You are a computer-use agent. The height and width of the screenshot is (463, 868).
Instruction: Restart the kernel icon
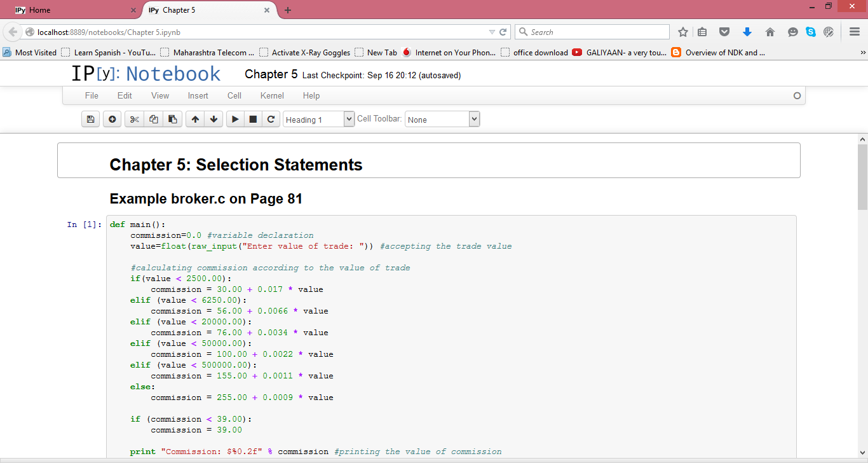[271, 120]
